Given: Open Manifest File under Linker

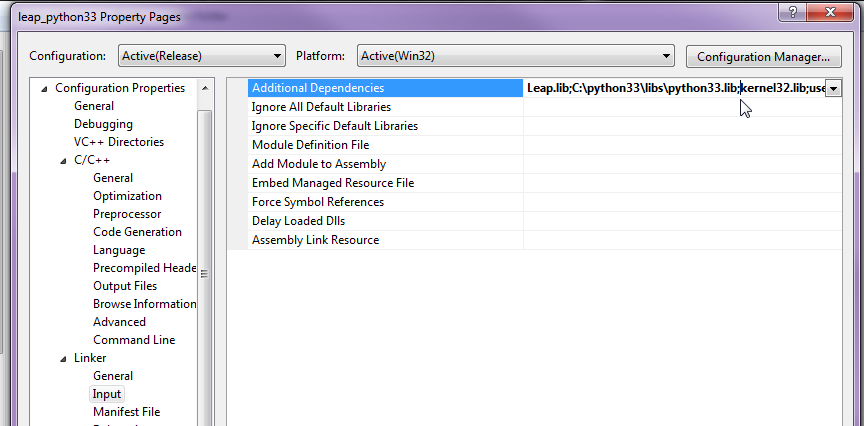Looking at the screenshot, I should click(126, 412).
